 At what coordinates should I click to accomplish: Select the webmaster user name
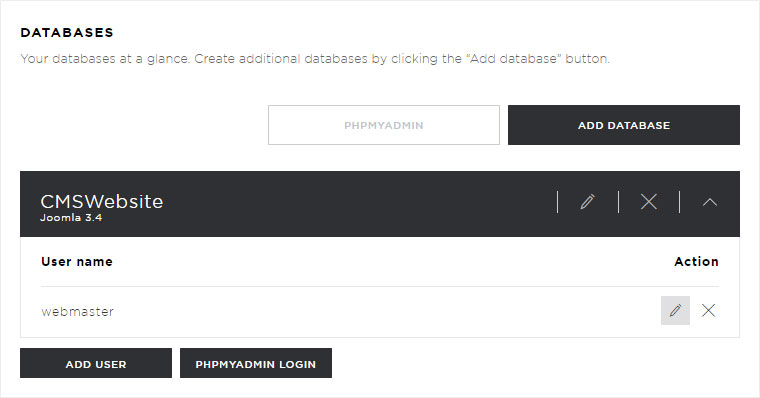[78, 312]
